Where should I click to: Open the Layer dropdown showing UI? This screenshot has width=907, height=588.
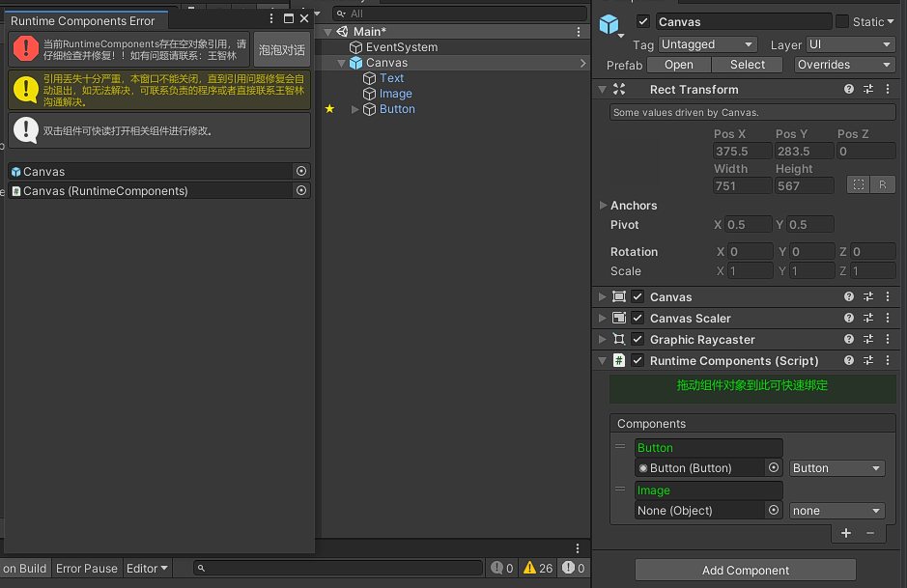click(850, 44)
